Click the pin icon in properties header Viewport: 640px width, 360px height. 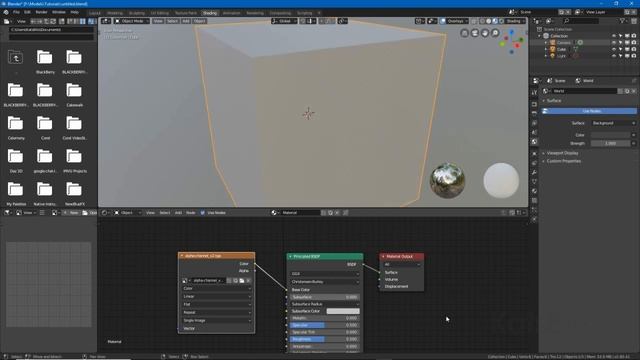634,81
